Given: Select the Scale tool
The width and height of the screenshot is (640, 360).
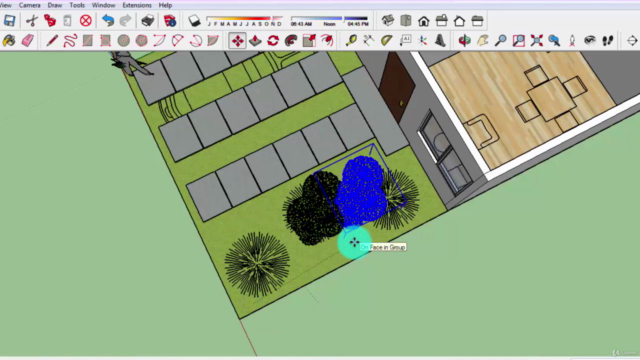Looking at the screenshot, I should pos(309,41).
